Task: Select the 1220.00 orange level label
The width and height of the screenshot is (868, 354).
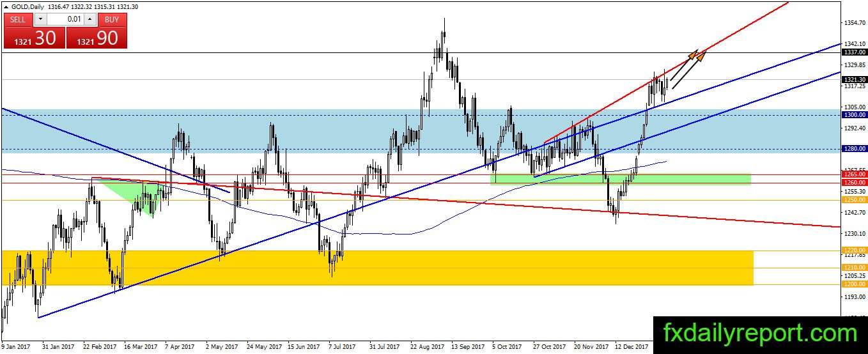Action: point(854,250)
